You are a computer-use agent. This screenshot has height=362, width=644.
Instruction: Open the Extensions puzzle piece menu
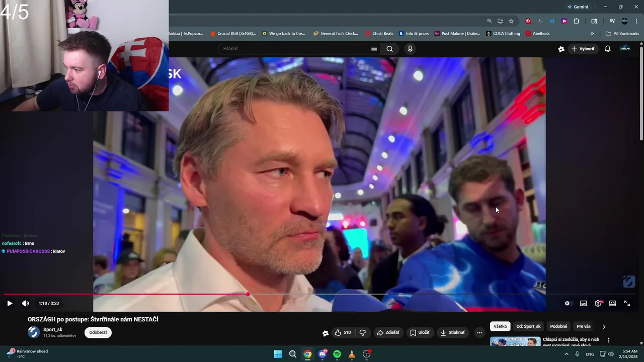pos(577,21)
